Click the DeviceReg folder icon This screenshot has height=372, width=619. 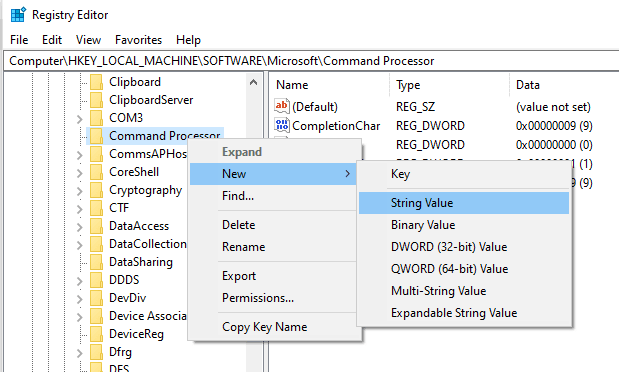point(96,334)
